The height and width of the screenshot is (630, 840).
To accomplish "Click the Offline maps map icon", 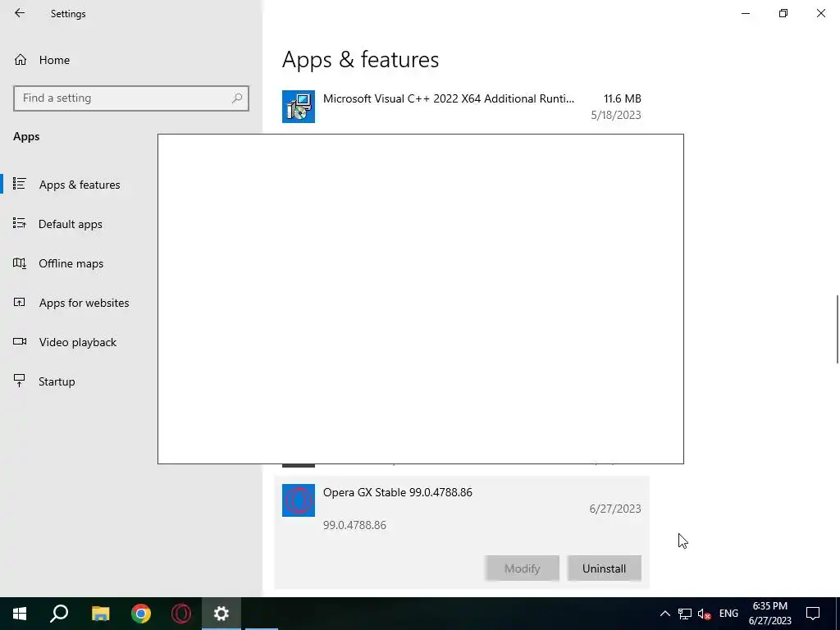I will [20, 263].
